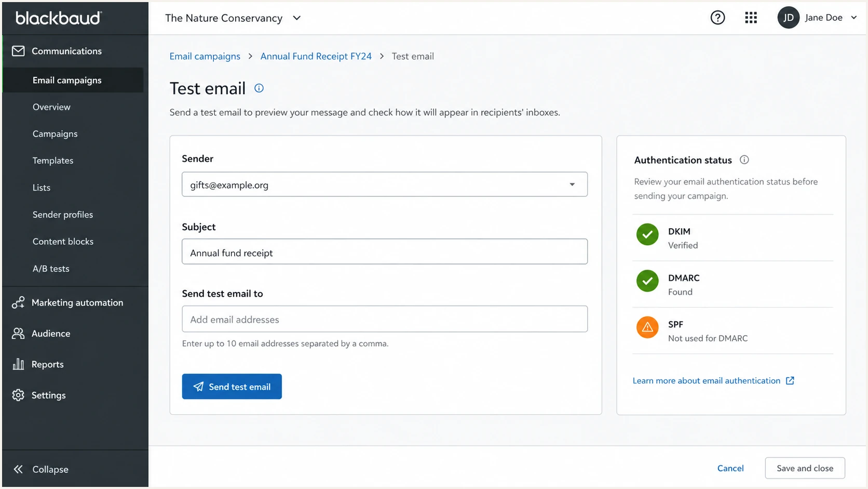
Task: Click the Audience people icon
Action: pos(18,333)
